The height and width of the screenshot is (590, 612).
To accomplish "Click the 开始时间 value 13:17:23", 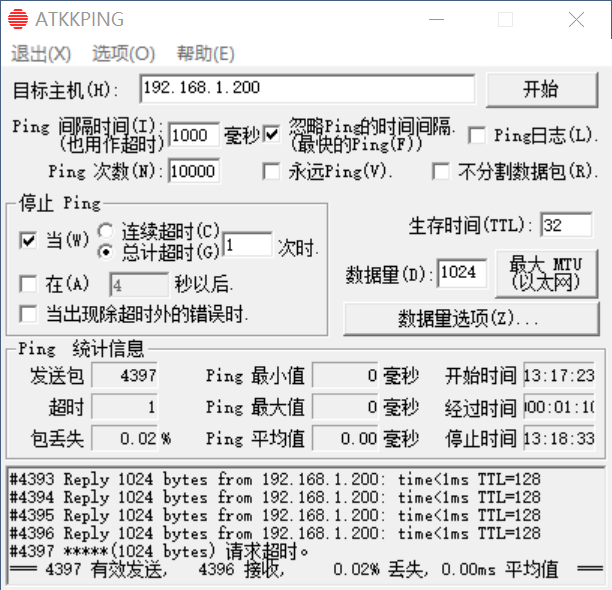I will click(559, 375).
